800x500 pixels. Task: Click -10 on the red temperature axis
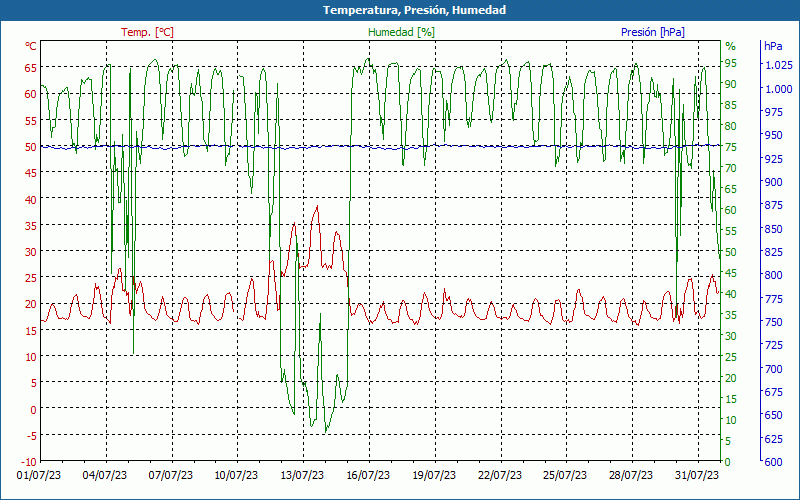point(29,462)
